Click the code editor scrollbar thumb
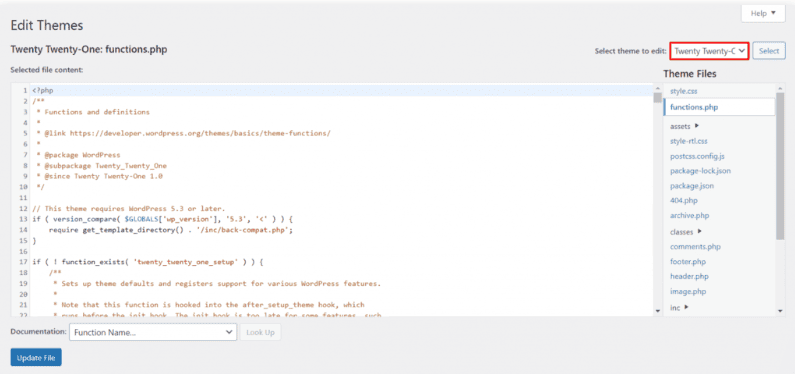 658,97
